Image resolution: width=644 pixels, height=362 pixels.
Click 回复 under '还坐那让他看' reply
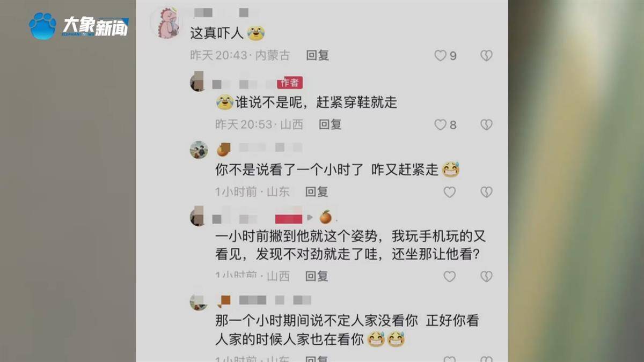(317, 276)
